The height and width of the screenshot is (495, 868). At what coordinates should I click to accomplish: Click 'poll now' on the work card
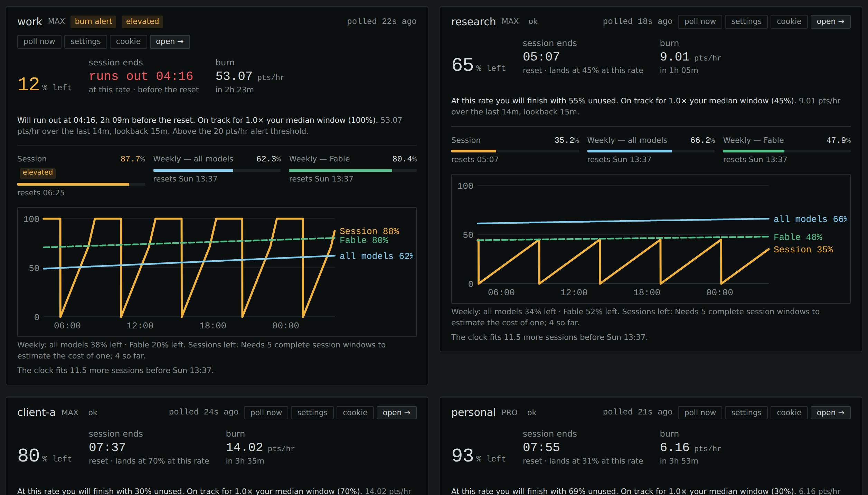[39, 41]
